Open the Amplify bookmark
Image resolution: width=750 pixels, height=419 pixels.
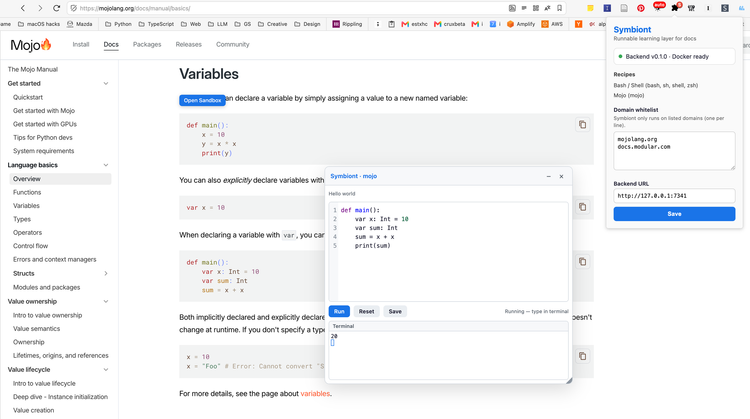coord(521,24)
